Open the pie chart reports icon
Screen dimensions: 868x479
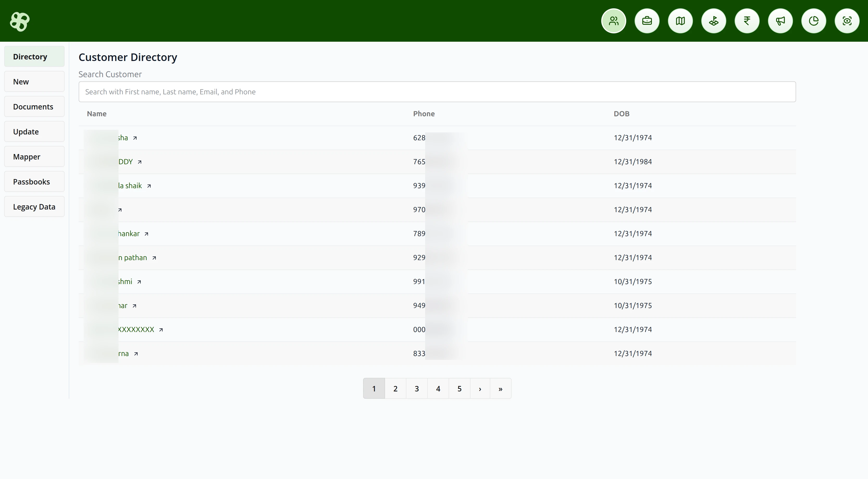tap(814, 21)
